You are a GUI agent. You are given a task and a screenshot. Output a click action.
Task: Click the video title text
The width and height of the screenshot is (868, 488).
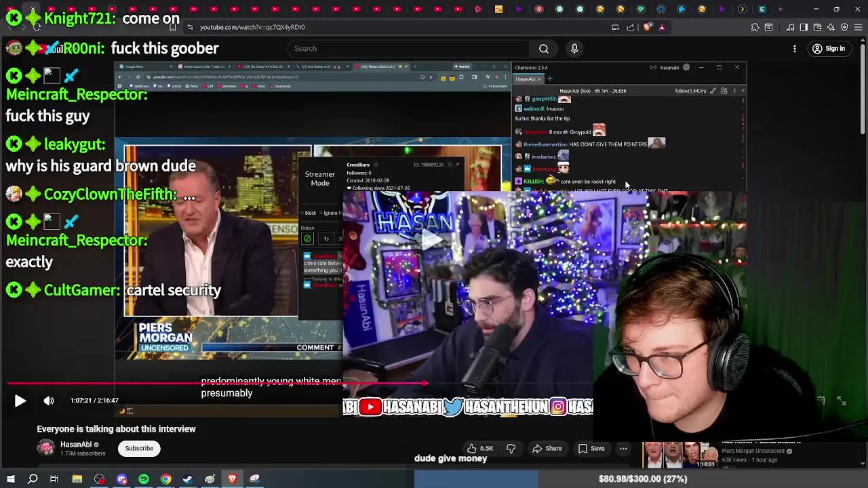pos(116,429)
